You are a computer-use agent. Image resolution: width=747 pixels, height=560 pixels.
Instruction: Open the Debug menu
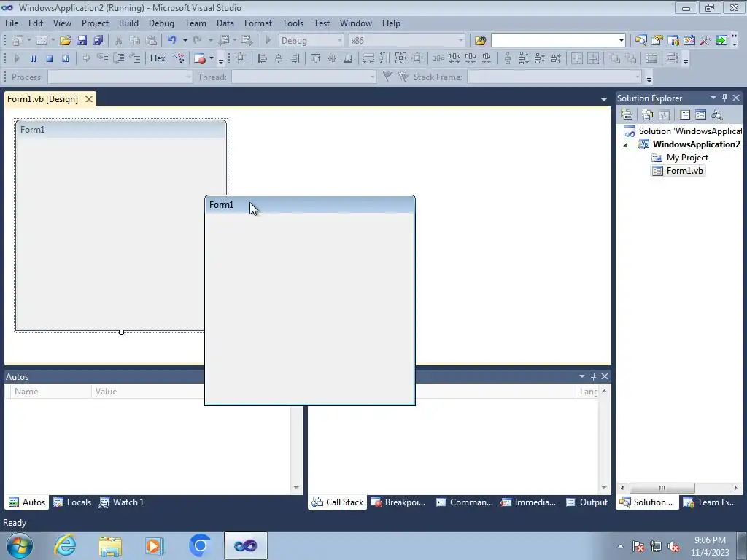click(161, 23)
